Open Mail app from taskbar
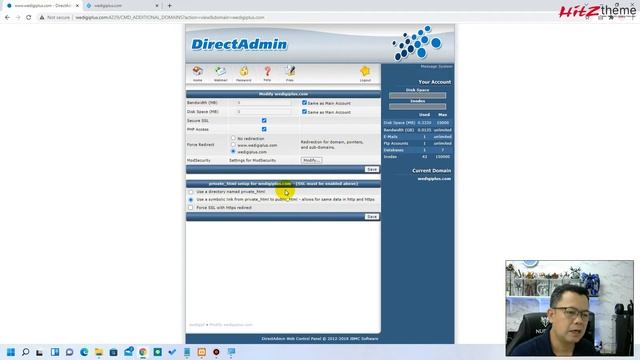This screenshot has height=360, width=640. point(129,352)
